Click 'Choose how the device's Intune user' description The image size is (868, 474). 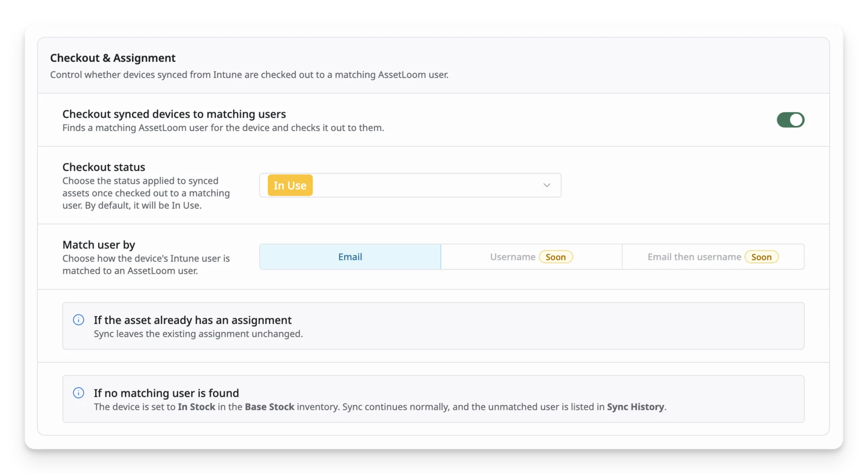(146, 264)
